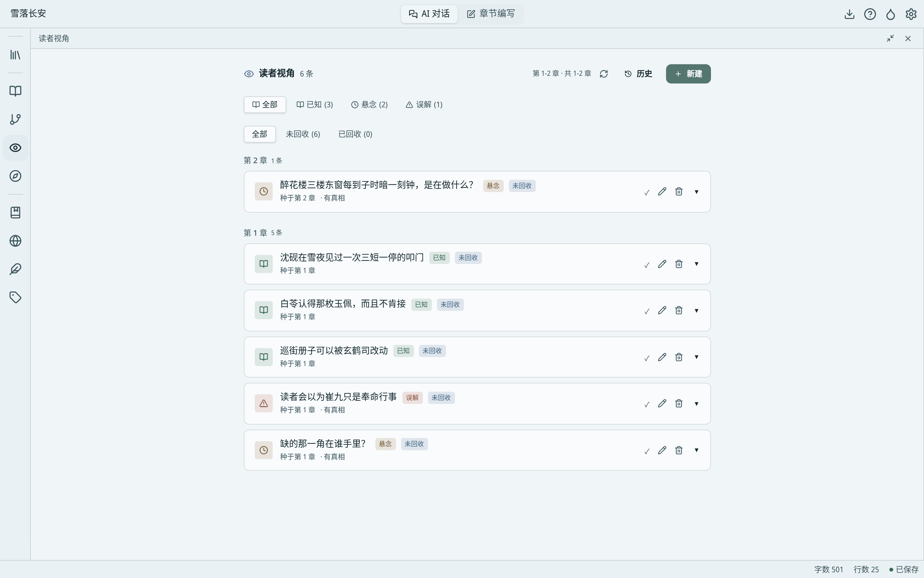Edit the 白苓认得那枚玉佩 entry
This screenshot has width=924, height=578.
pos(662,311)
